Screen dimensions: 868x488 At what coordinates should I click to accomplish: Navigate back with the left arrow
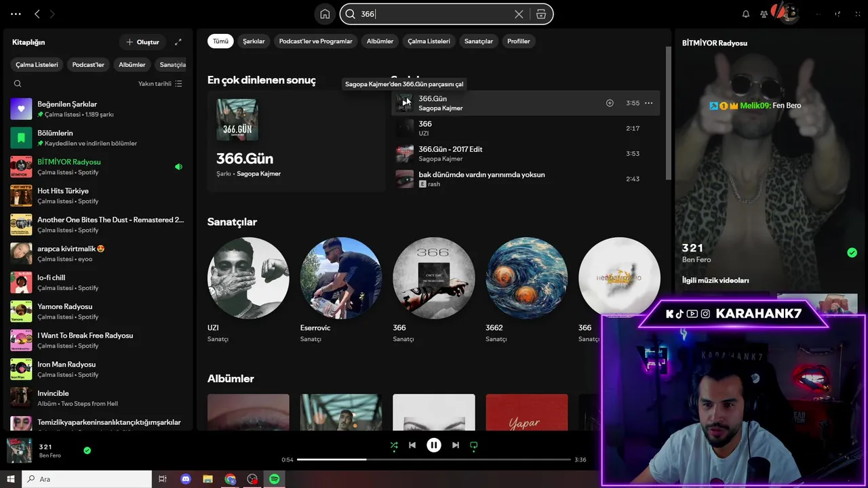point(37,14)
